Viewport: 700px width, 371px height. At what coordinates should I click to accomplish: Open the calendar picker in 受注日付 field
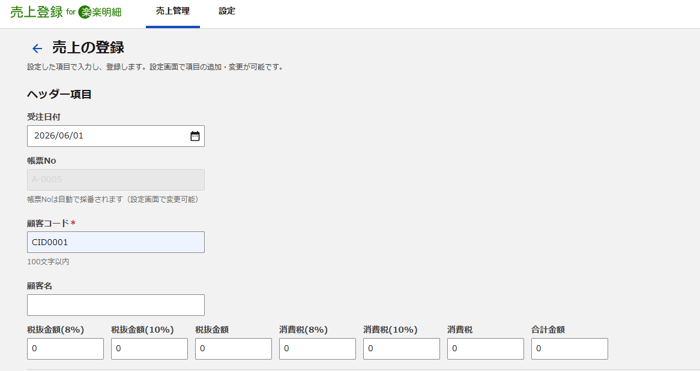pyautogui.click(x=195, y=136)
